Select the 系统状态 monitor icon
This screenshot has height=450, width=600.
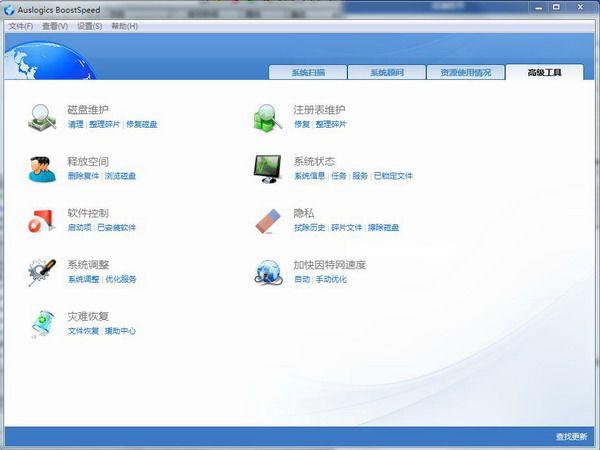[x=268, y=168]
